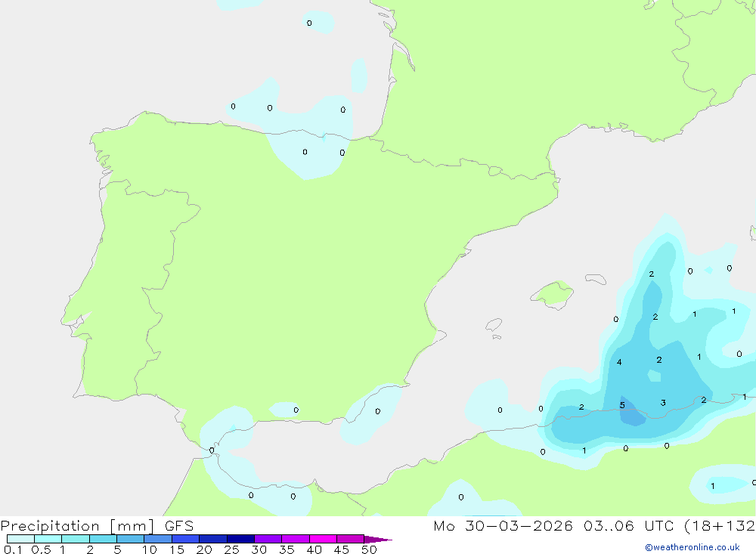
Task: Click the 25–30 mm dark blue legend swatch
Action: click(x=240, y=539)
